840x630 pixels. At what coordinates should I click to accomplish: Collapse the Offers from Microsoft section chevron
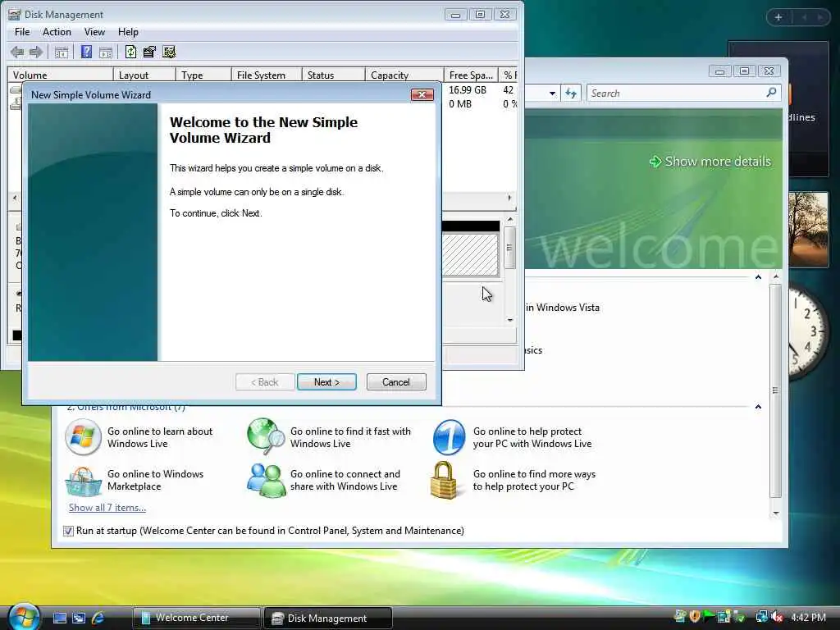tap(758, 407)
